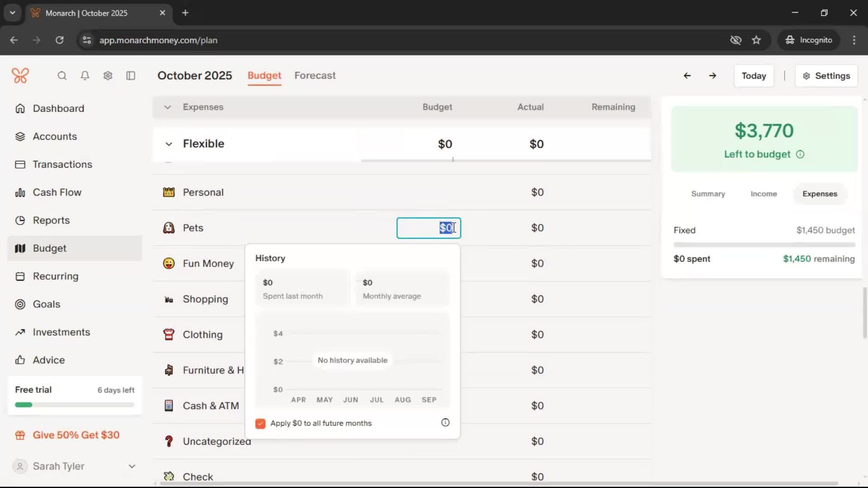Select the Income tab in summary panel

coord(764,194)
